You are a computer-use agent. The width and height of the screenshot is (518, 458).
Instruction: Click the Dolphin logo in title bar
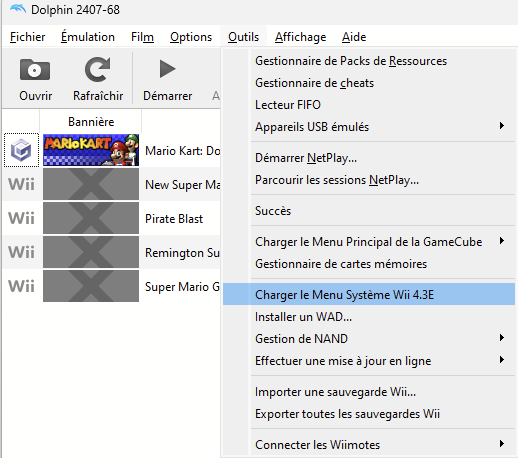pyautogui.click(x=18, y=9)
